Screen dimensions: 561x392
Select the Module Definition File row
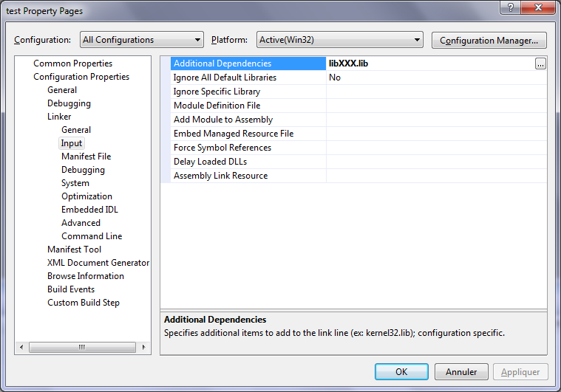pyautogui.click(x=217, y=106)
